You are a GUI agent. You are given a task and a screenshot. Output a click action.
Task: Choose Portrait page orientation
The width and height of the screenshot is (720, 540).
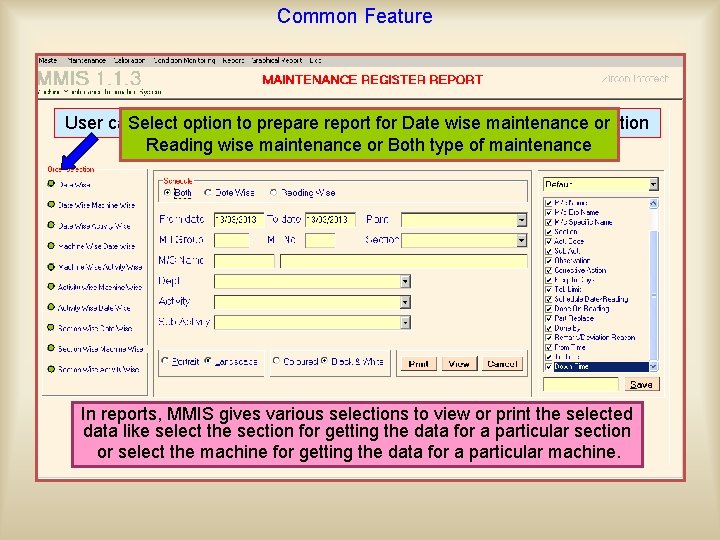pyautogui.click(x=165, y=361)
